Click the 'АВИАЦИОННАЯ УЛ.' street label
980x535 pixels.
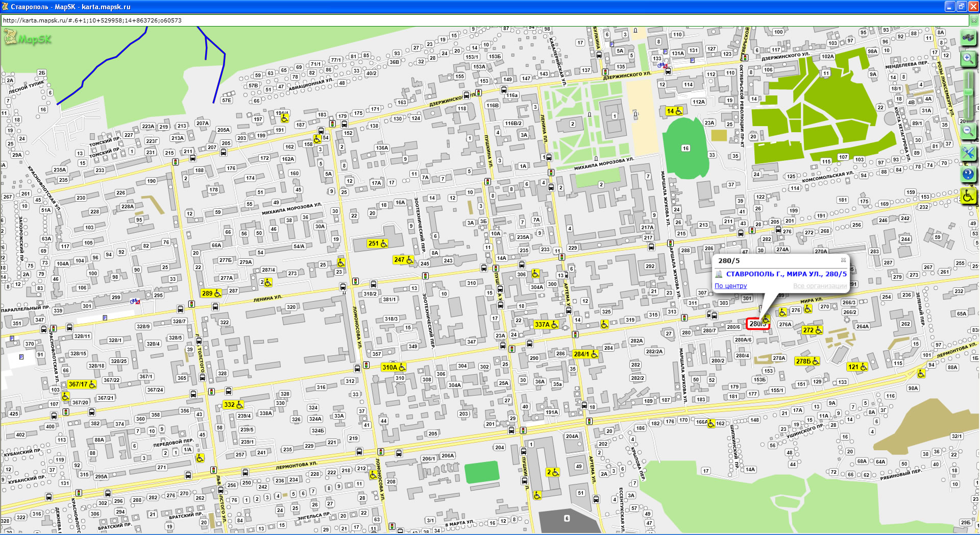tap(311, 84)
